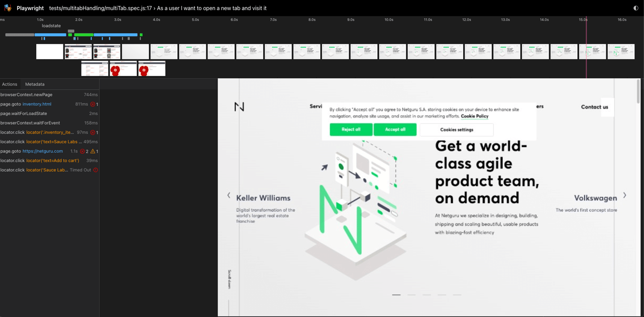
Task: Go to next carousel slide arrow
Action: pyautogui.click(x=624, y=195)
